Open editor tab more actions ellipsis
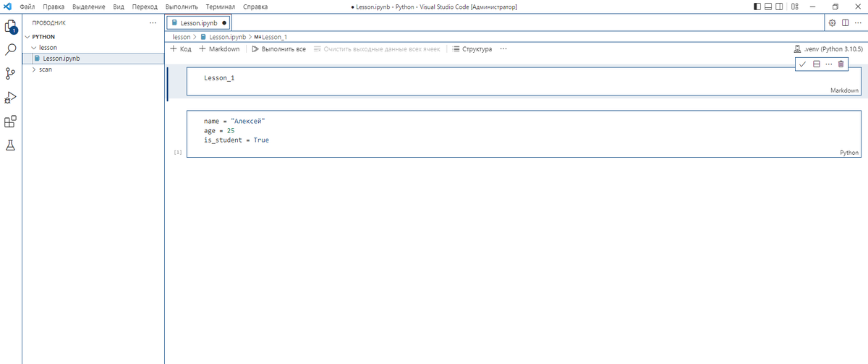 coord(857,22)
